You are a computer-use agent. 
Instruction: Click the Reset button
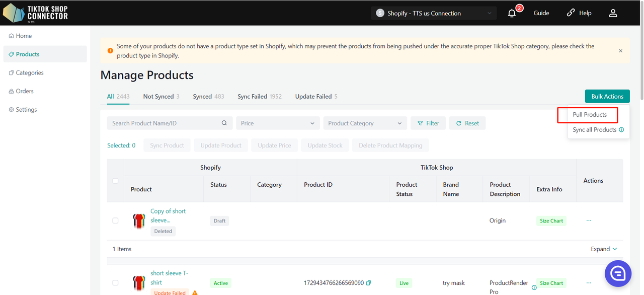tap(467, 123)
